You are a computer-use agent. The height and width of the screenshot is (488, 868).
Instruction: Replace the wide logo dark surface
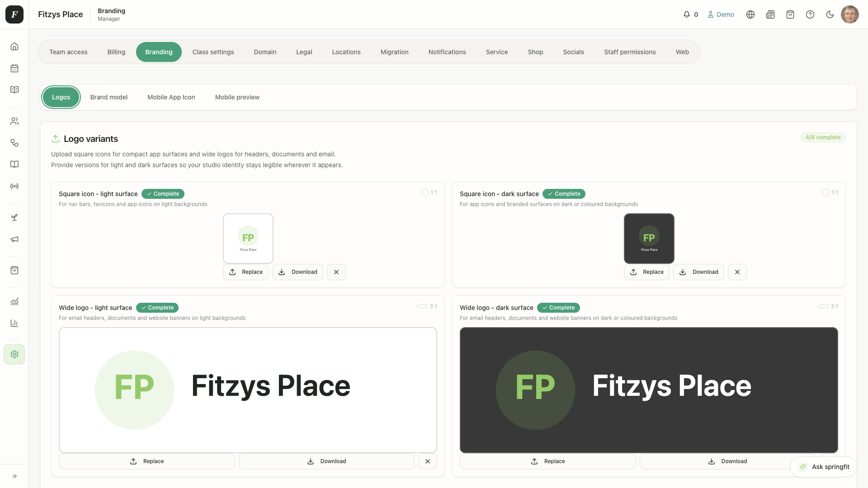pos(548,461)
